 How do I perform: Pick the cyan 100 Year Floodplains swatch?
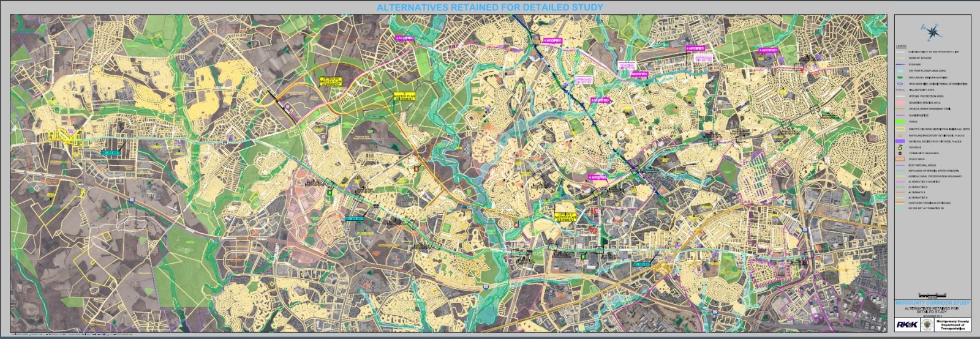click(901, 71)
